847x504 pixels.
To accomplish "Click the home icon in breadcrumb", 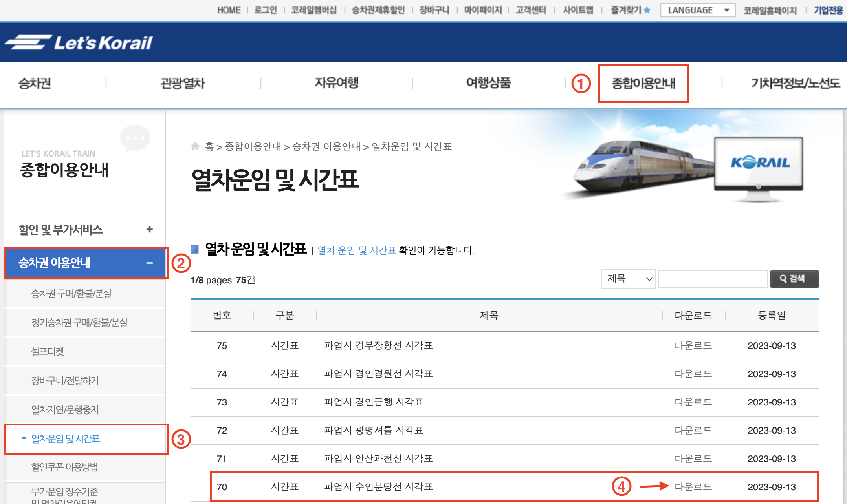I will pyautogui.click(x=195, y=146).
